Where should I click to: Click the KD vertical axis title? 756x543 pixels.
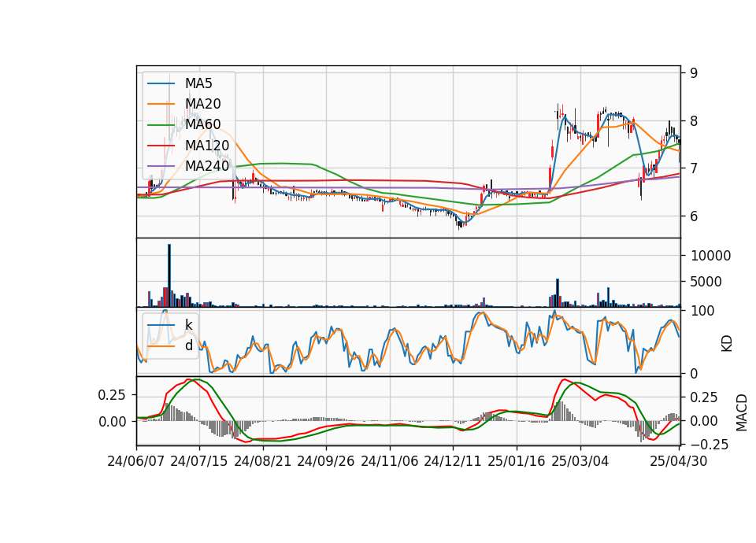click(x=727, y=344)
